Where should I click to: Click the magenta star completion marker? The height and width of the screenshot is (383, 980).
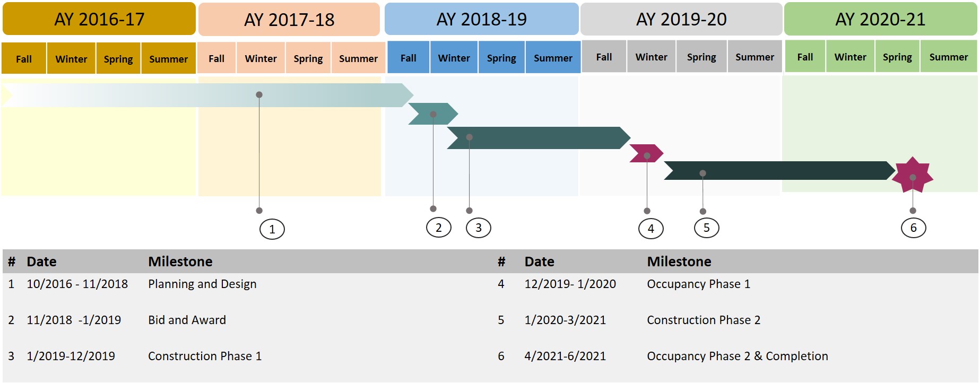click(912, 175)
